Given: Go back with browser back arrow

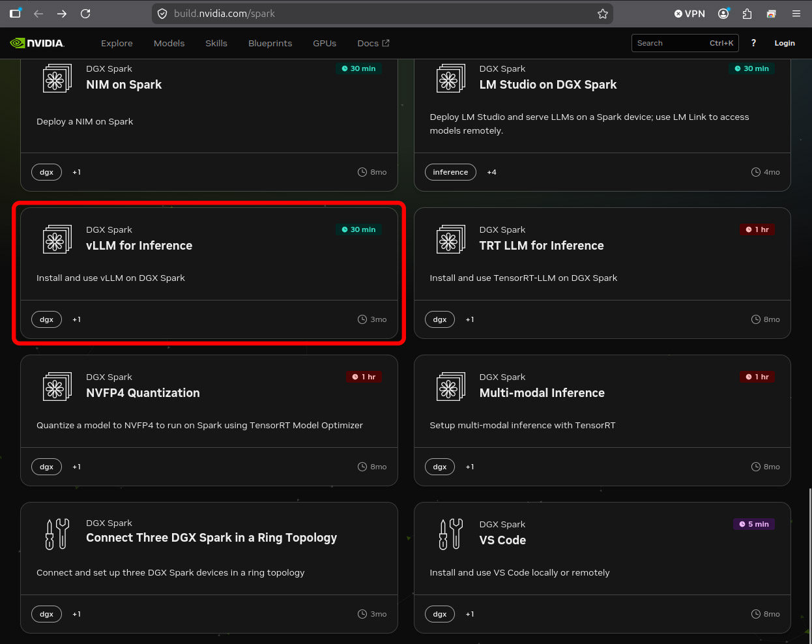Looking at the screenshot, I should (x=38, y=14).
